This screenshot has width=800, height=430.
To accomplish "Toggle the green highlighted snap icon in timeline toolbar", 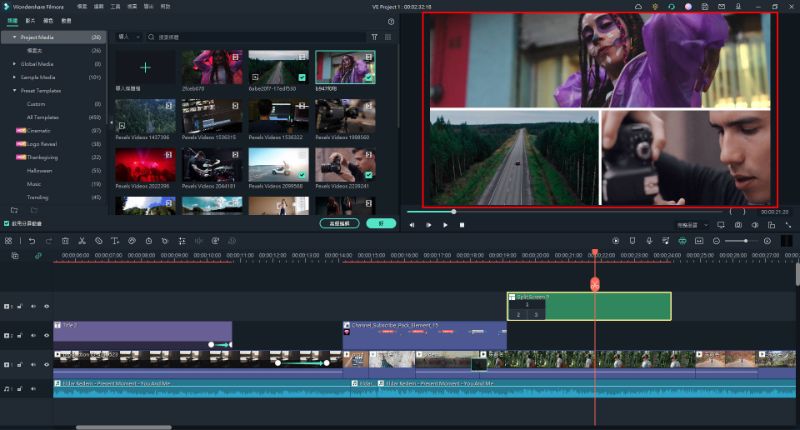I will point(682,241).
